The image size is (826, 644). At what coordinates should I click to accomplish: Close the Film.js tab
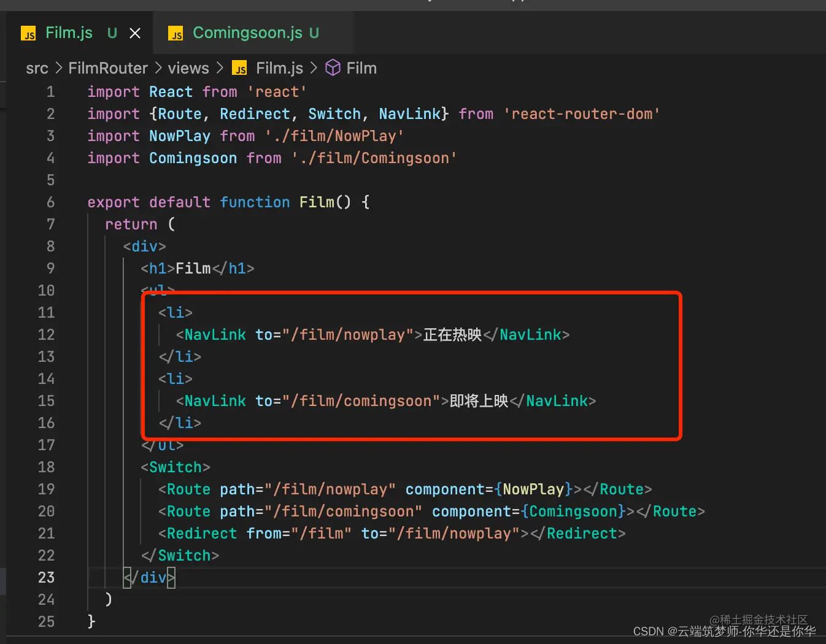click(135, 33)
